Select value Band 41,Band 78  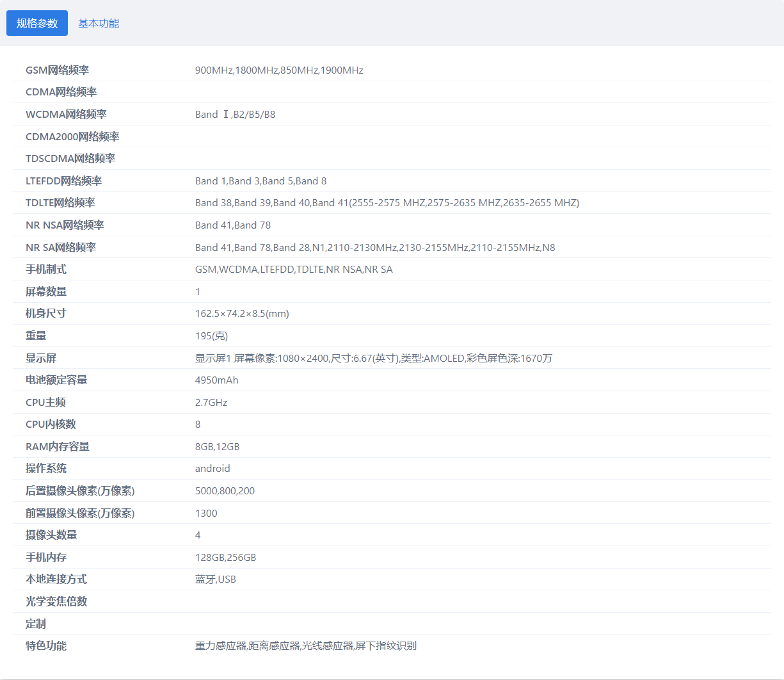point(233,225)
